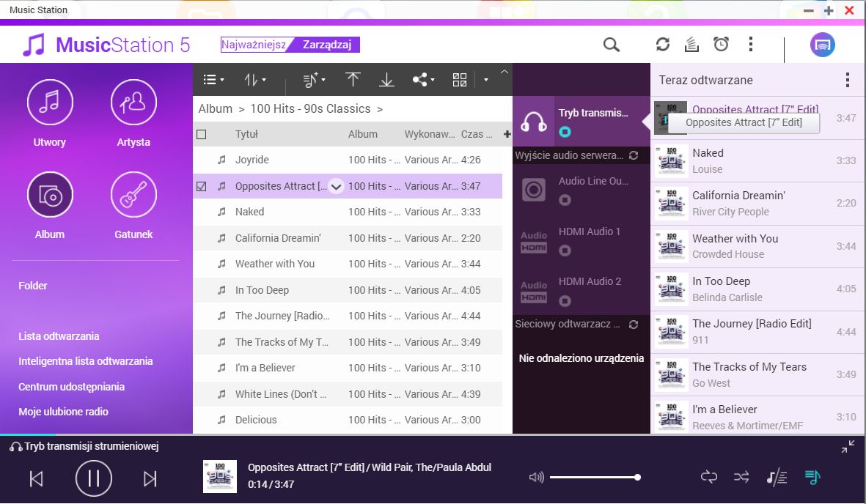Open Teraz odtwarzane panel options
The height and width of the screenshot is (504, 866).
847,80
